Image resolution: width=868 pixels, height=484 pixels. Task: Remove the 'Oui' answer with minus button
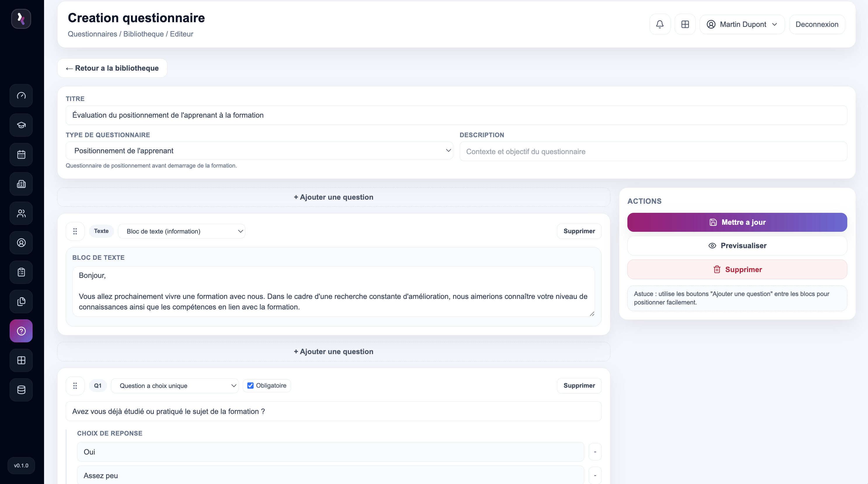(595, 452)
